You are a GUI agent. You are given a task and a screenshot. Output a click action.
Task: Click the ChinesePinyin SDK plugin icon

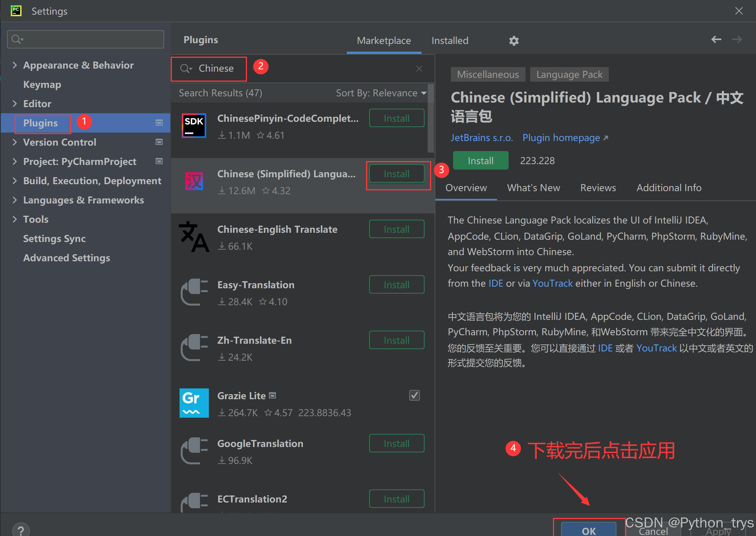point(194,126)
